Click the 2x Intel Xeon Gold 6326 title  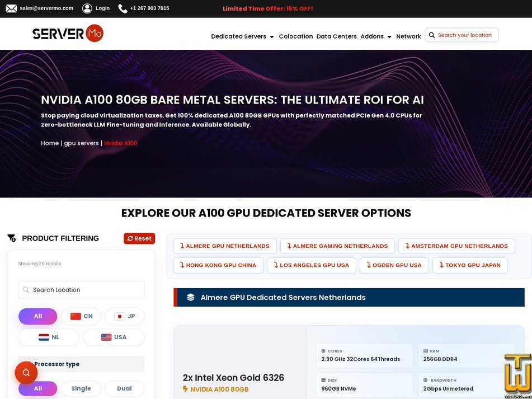coord(233,378)
